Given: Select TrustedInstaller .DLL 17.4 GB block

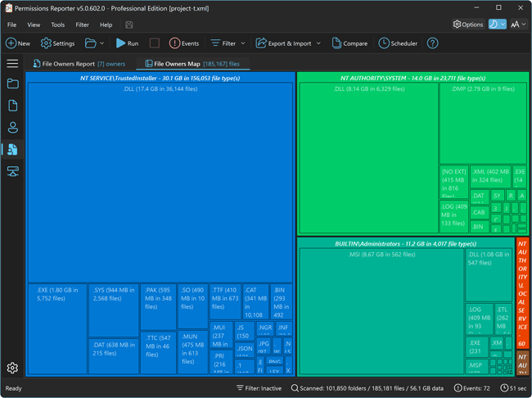Looking at the screenshot, I should (x=160, y=183).
